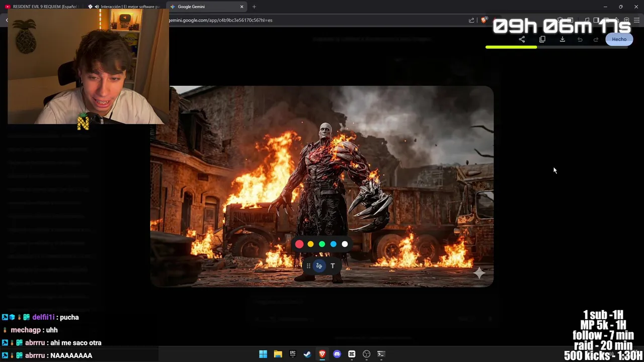Switch to the Resident Evil 9 Requiem tab
Viewport: 644px width, 362px height.
(42, 7)
